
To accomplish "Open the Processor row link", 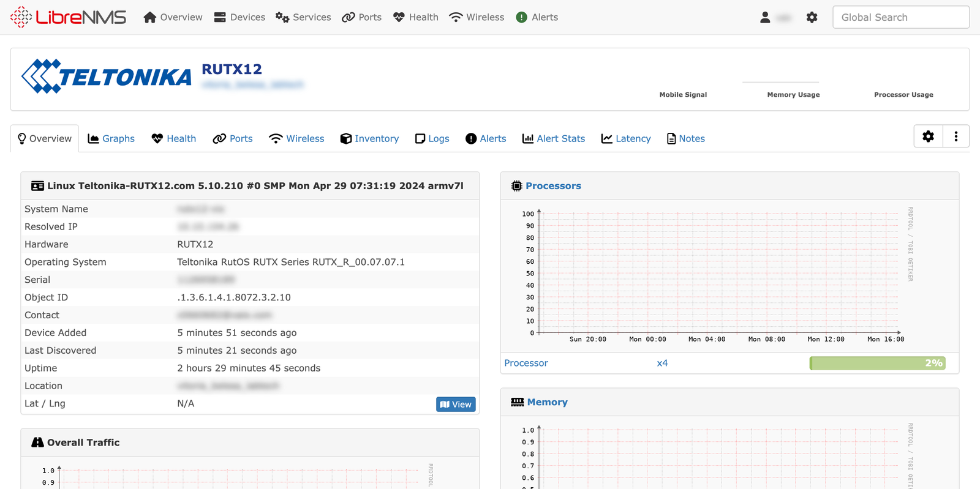I will [526, 363].
